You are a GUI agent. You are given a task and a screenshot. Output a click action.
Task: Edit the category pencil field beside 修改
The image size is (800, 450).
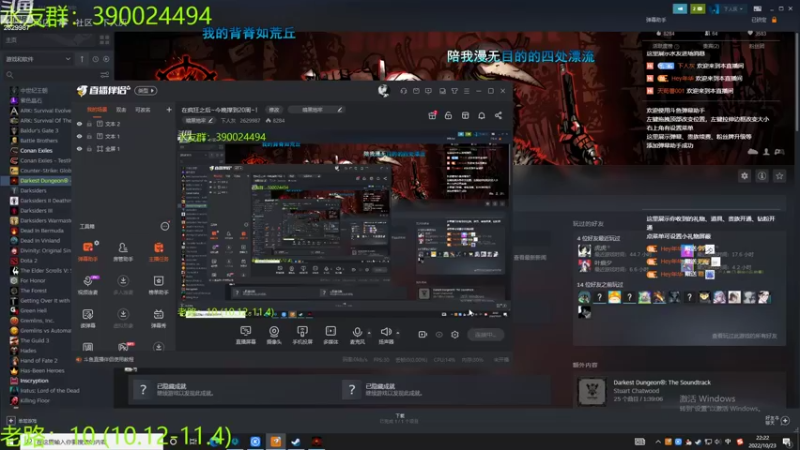315,110
